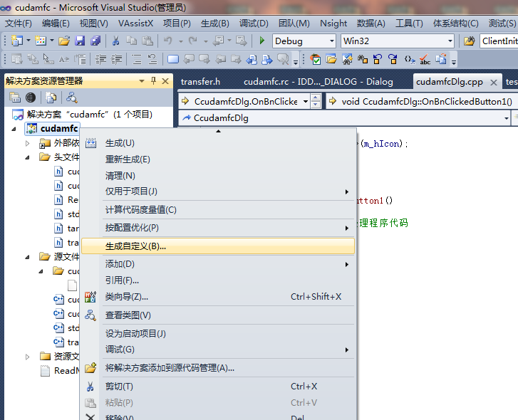
Task: Open Solution Explorer window options arrow
Action: [142, 81]
